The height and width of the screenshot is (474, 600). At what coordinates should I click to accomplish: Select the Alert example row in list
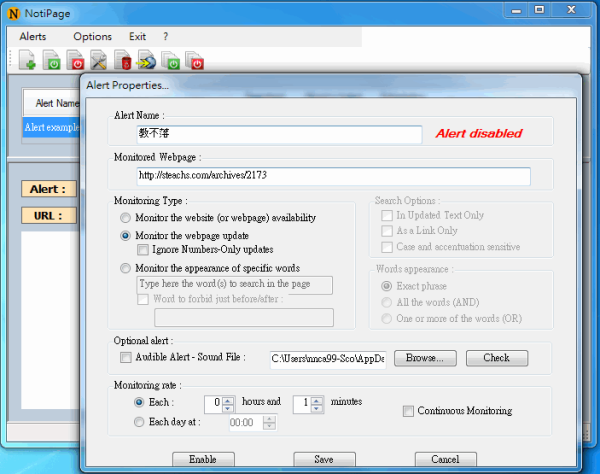(52, 127)
